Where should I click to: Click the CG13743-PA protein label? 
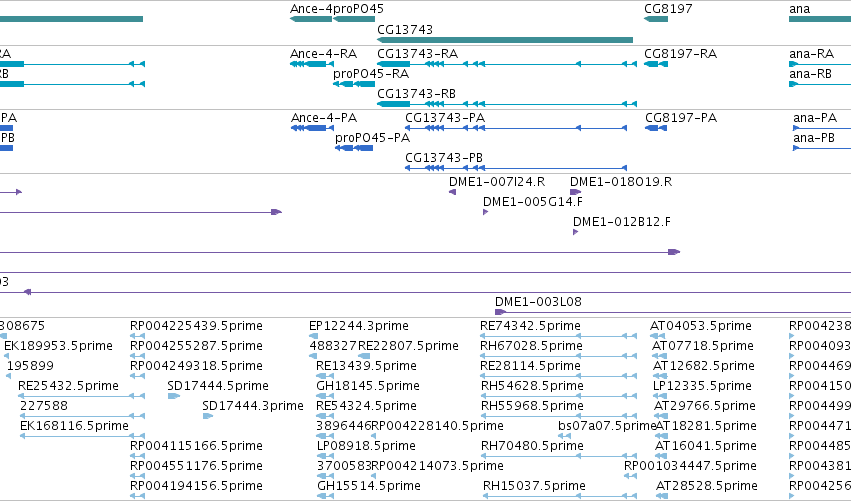click(x=445, y=118)
